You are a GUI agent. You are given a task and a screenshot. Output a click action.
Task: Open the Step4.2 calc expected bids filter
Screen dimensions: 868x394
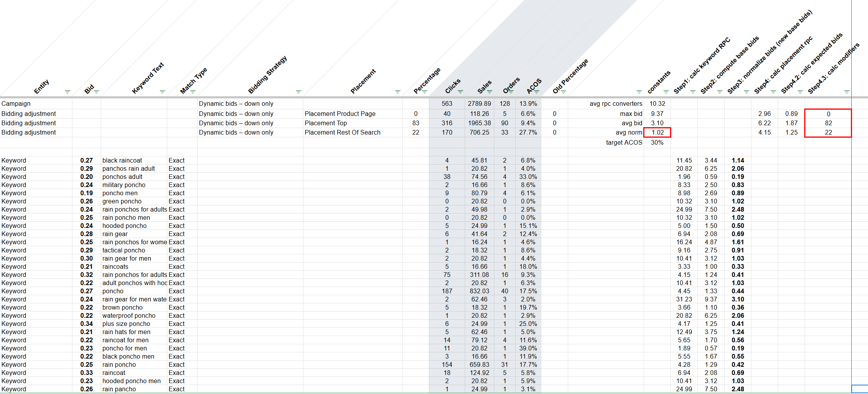[x=800, y=92]
